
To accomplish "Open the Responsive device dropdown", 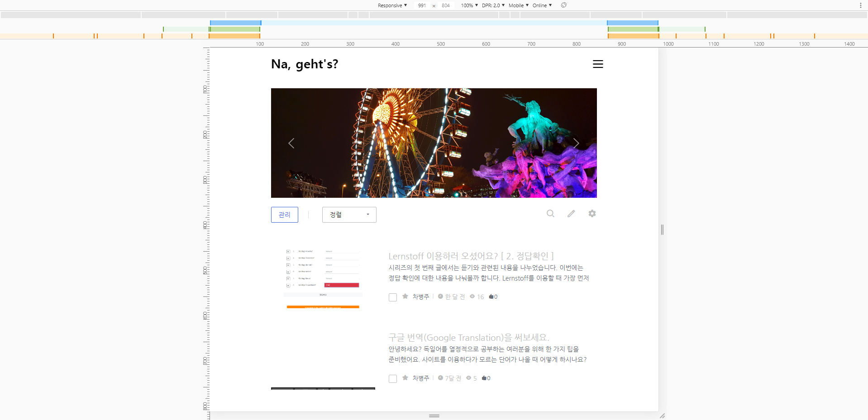I will pos(392,5).
